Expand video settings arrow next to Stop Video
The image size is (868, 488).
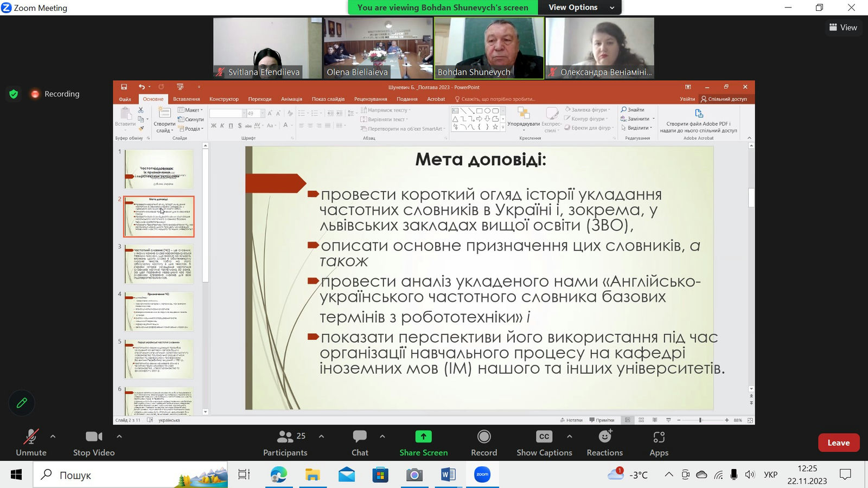[119, 436]
